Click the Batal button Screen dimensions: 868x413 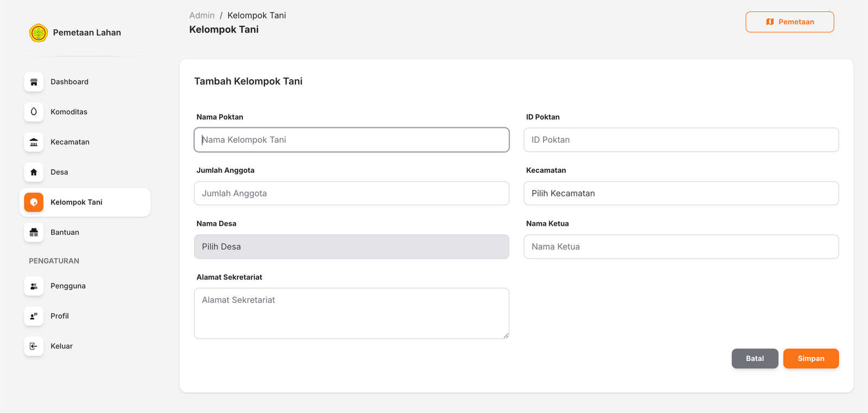(x=755, y=358)
